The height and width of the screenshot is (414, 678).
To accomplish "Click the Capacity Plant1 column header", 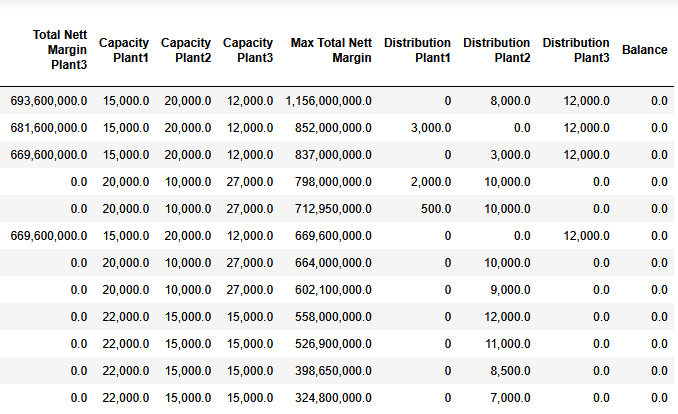I will (x=124, y=50).
